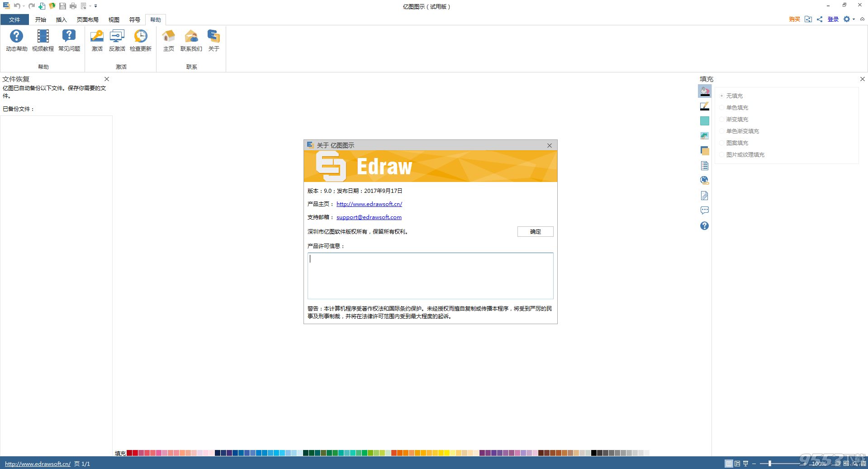
Task: Select 单色渐变填充 single color gradient
Action: pos(740,131)
